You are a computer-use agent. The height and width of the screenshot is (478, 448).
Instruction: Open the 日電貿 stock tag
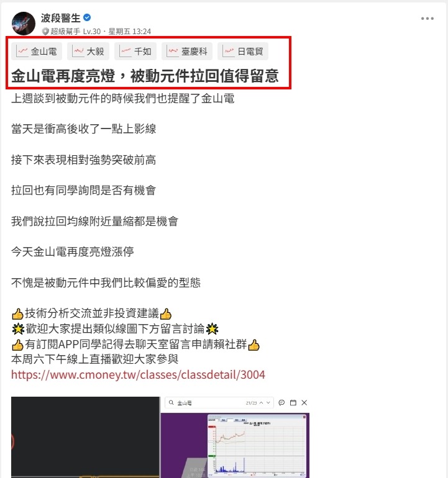point(243,51)
